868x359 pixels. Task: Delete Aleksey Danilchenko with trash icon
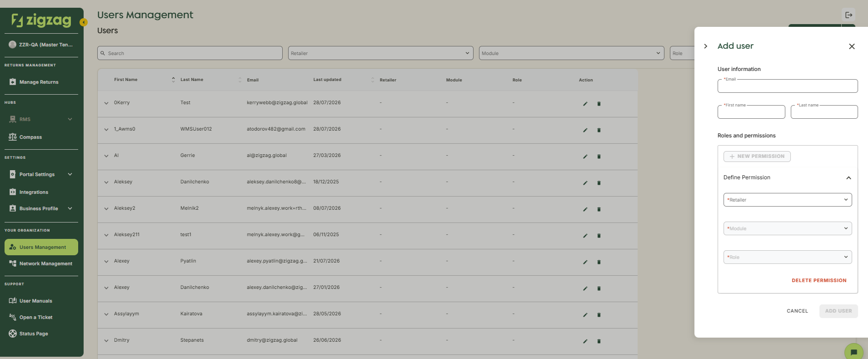click(x=599, y=183)
